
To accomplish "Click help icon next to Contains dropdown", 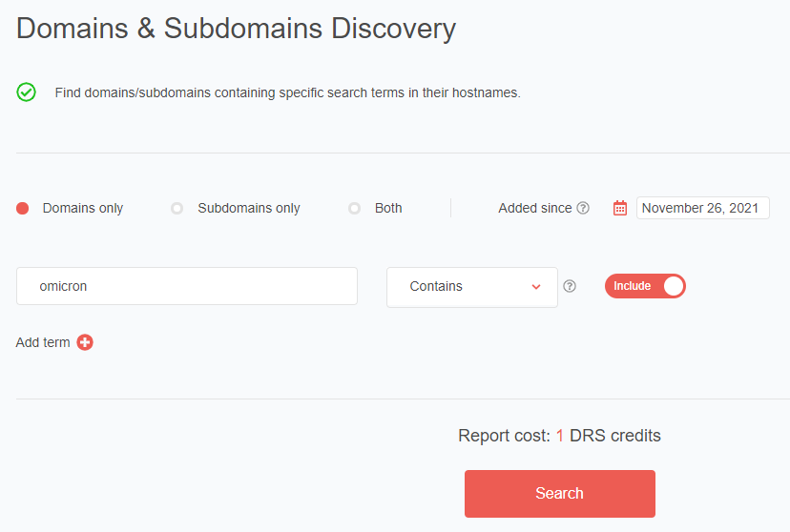I will coord(570,286).
